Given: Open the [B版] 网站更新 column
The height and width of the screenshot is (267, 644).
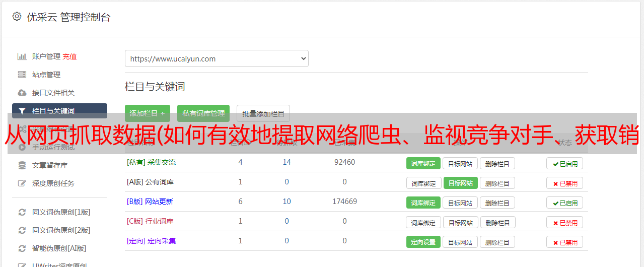Looking at the screenshot, I should (150, 202).
